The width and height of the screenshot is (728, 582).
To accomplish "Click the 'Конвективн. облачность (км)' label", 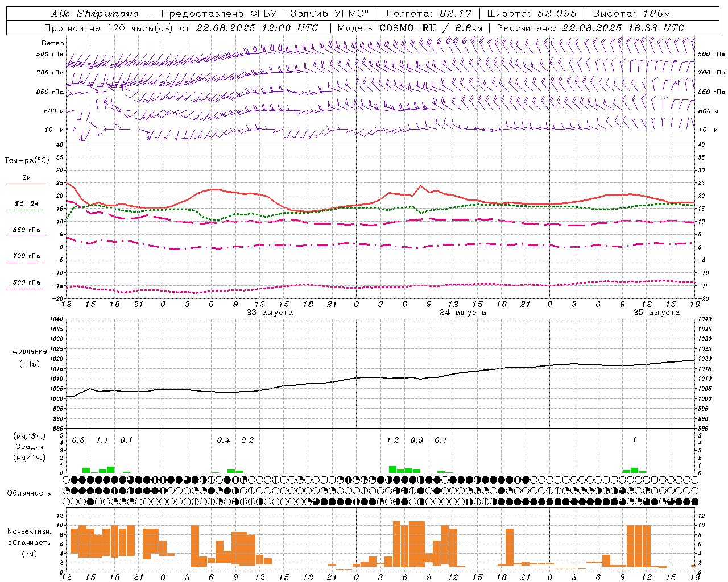I will coord(29,542).
